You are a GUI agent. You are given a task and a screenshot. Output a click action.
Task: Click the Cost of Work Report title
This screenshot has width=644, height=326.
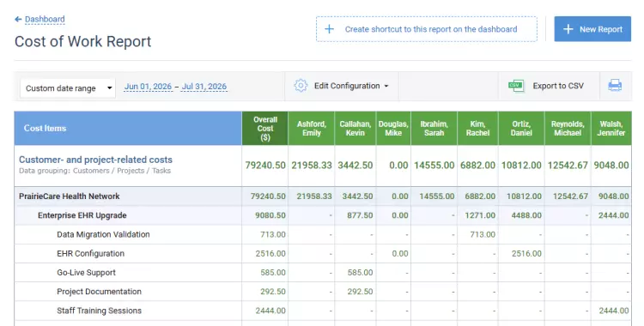click(83, 41)
